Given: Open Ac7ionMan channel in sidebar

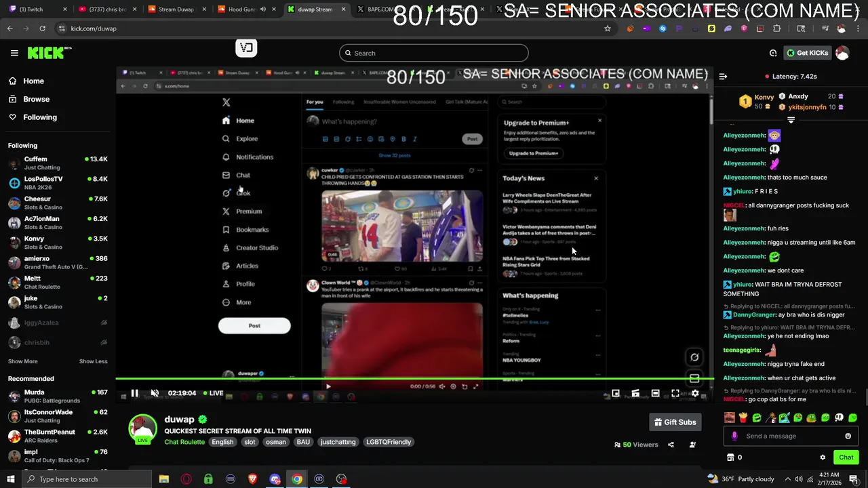Looking at the screenshot, I should pyautogui.click(x=58, y=223).
